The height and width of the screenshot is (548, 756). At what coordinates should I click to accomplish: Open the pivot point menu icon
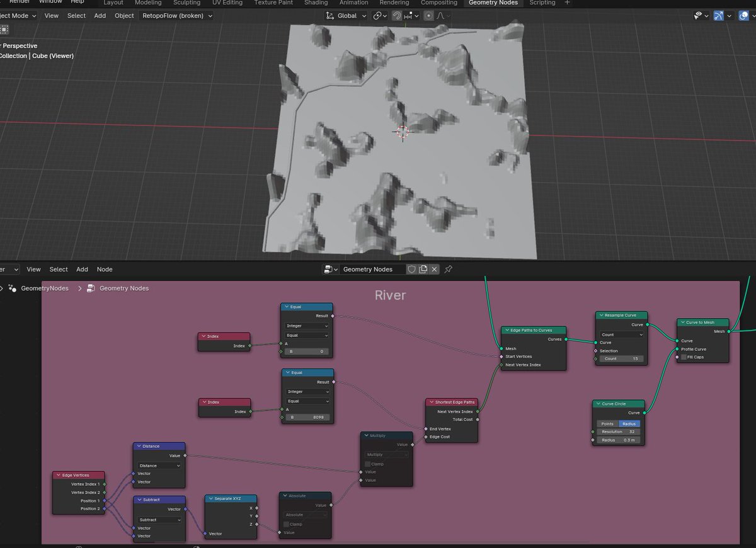[379, 16]
